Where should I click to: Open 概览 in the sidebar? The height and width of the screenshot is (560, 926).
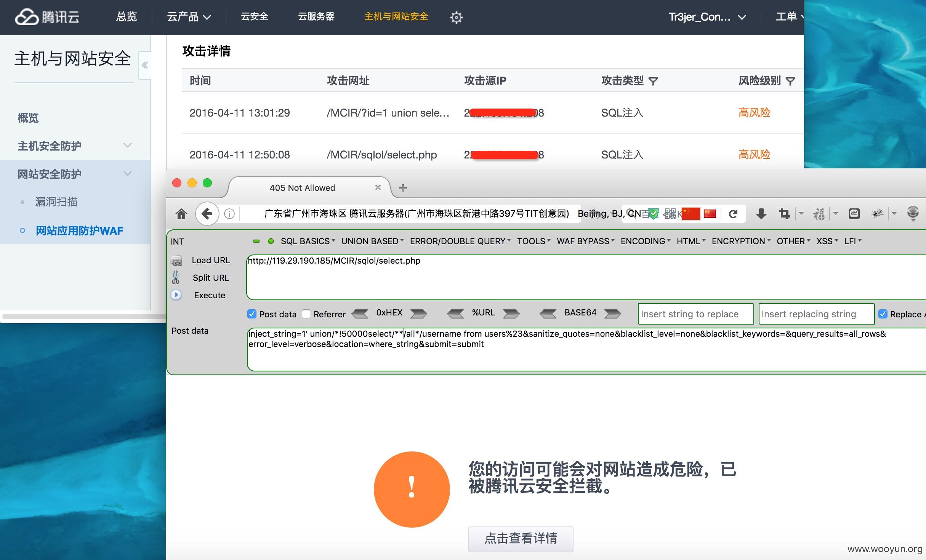point(28,118)
